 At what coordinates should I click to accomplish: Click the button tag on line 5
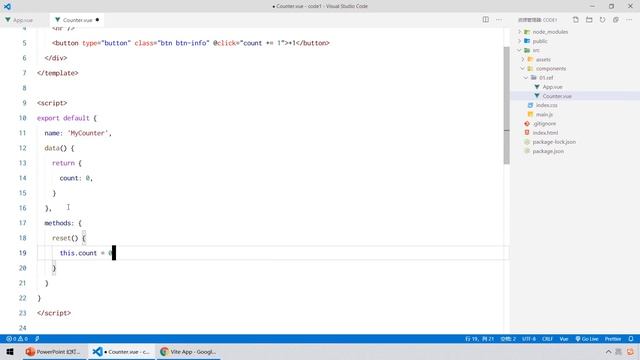191,43
